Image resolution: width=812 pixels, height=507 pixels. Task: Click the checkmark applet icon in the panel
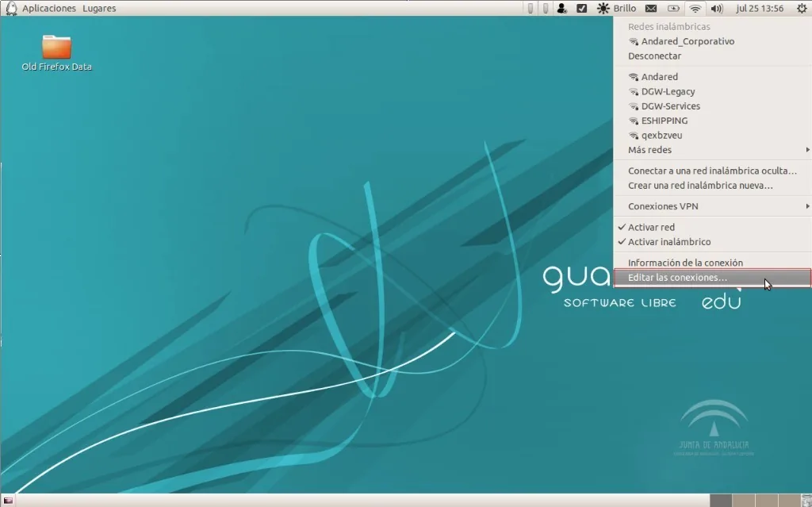(x=581, y=8)
